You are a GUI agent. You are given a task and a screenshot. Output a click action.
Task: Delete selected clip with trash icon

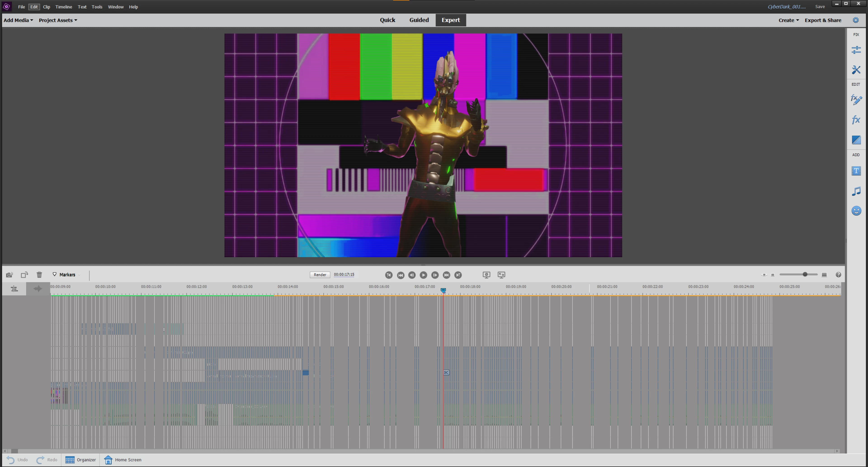[39, 275]
